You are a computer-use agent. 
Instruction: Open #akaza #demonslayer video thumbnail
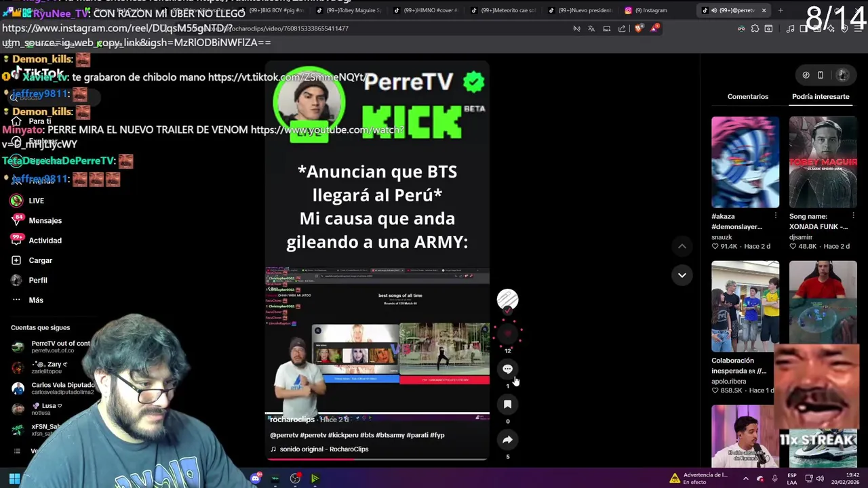tap(745, 162)
